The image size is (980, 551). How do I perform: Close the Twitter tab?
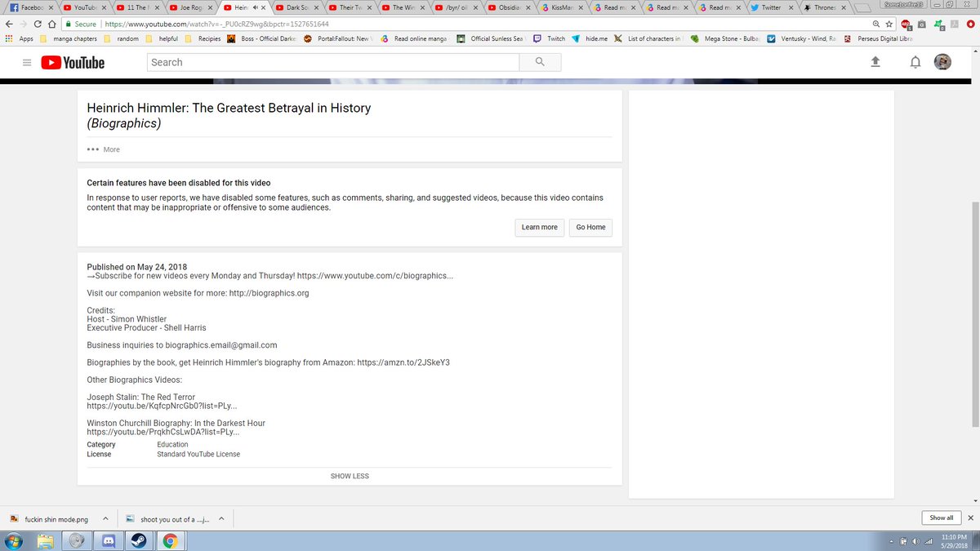[791, 7]
